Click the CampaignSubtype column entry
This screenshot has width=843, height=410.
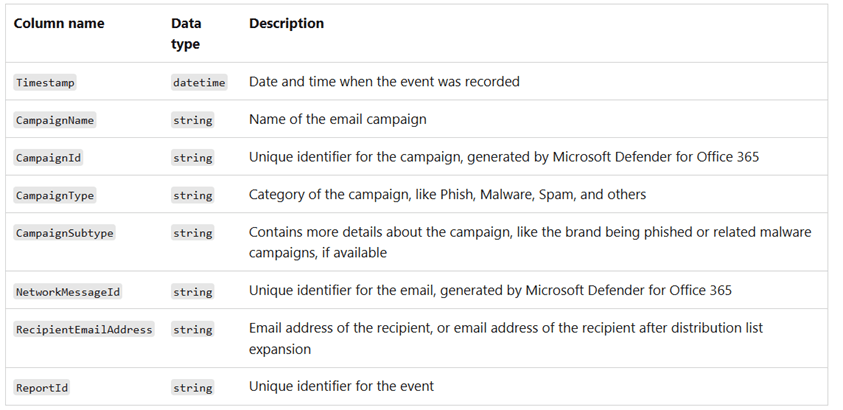64,233
